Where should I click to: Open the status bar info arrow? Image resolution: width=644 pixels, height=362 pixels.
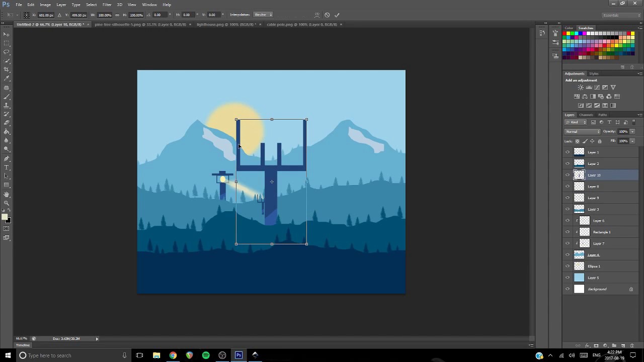click(97, 339)
